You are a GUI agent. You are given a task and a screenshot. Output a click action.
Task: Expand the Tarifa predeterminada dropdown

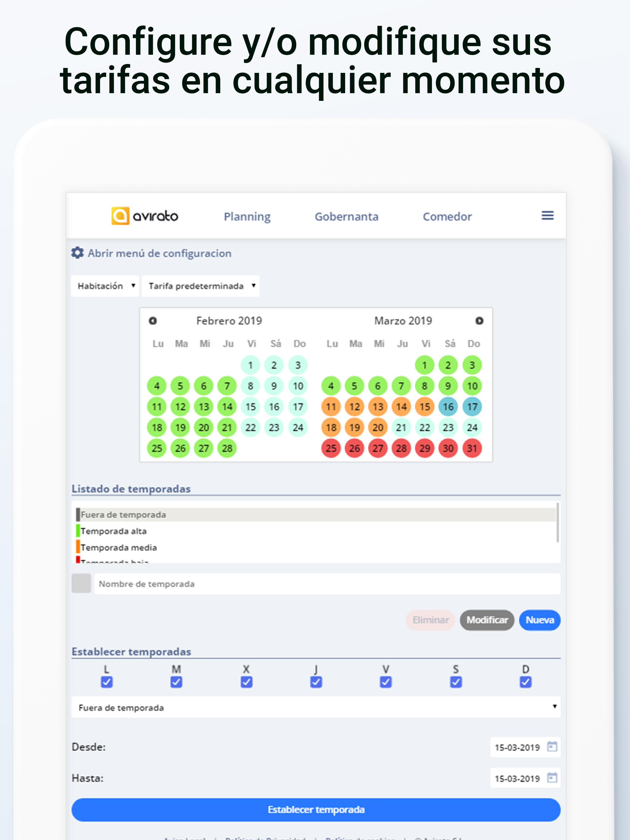pyautogui.click(x=201, y=286)
